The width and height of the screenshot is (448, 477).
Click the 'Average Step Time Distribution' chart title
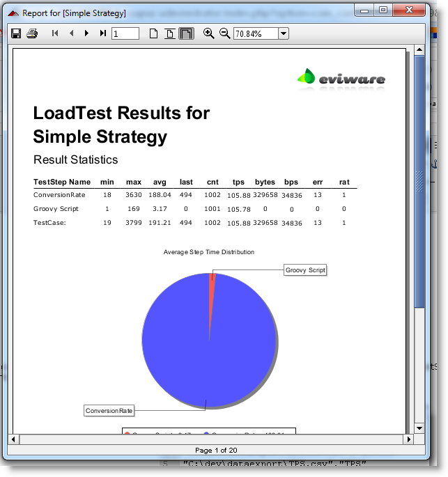click(209, 252)
